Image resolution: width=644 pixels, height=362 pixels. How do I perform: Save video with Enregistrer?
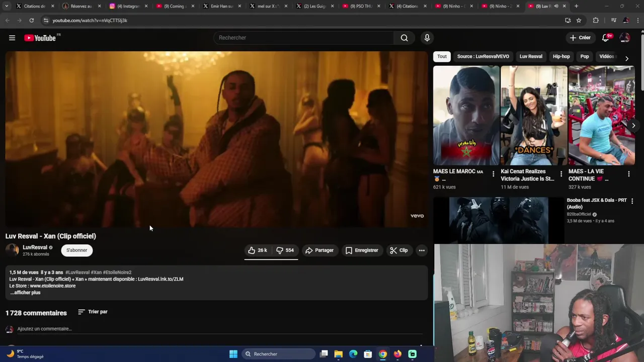pos(361,250)
